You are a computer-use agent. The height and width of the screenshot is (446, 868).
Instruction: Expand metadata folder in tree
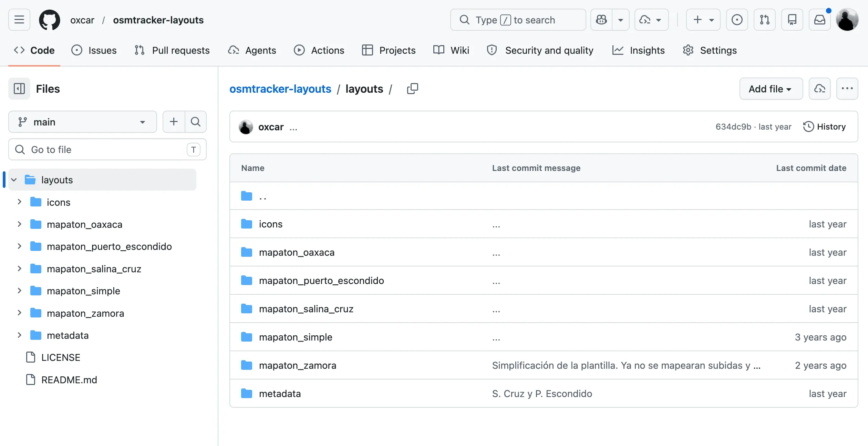pyautogui.click(x=20, y=335)
